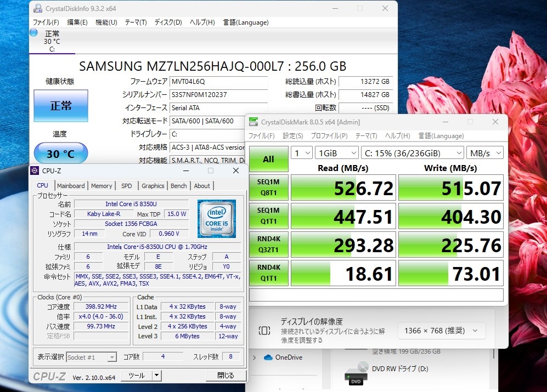Viewport: 547px width, 392px height.
Task: Run the SEQ1M Q1T1 benchmark
Action: coord(269,216)
